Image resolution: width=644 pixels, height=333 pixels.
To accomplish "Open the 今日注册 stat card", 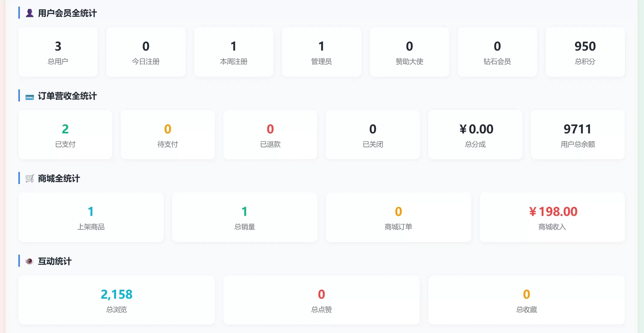I will click(x=146, y=52).
